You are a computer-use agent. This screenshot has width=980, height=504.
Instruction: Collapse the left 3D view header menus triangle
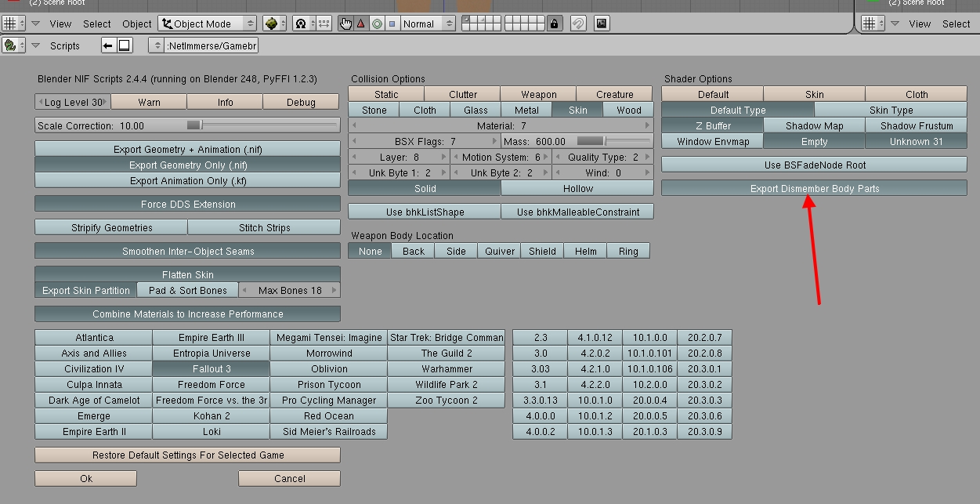[36, 24]
